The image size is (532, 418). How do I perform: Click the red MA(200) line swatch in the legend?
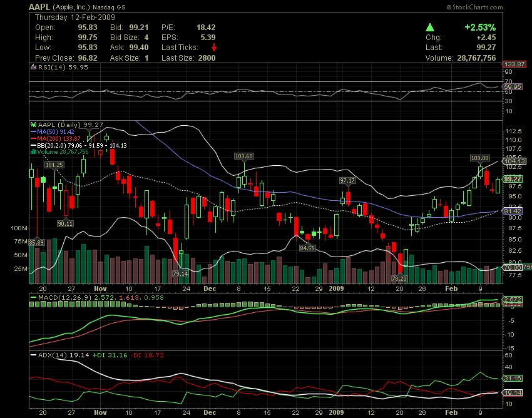click(33, 138)
